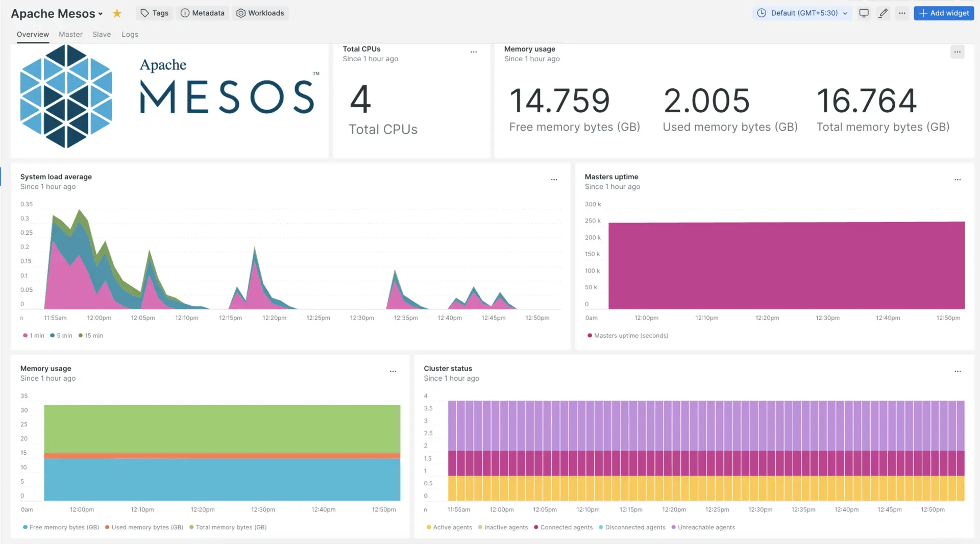Open the Default (GMT+5:30) time picker
980x544 pixels.
click(801, 13)
